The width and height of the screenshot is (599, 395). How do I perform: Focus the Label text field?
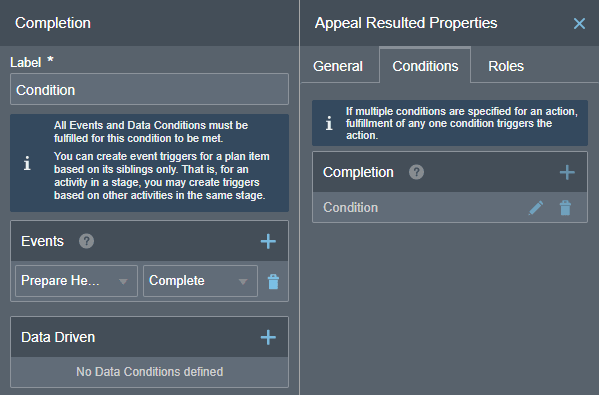(149, 89)
